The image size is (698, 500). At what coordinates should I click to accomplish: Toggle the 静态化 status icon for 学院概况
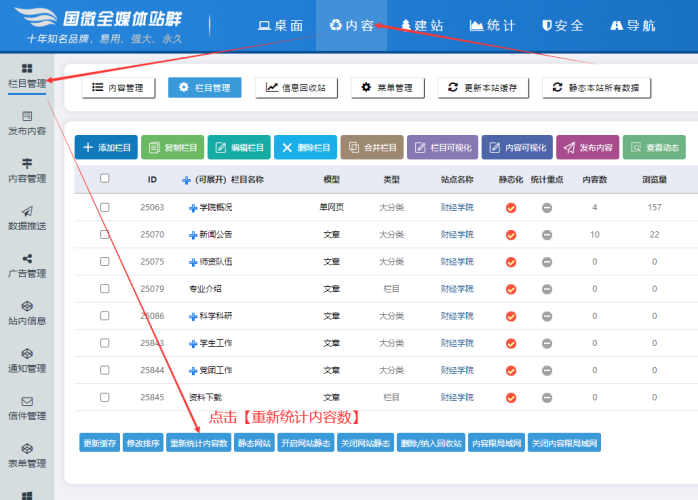coord(510,208)
